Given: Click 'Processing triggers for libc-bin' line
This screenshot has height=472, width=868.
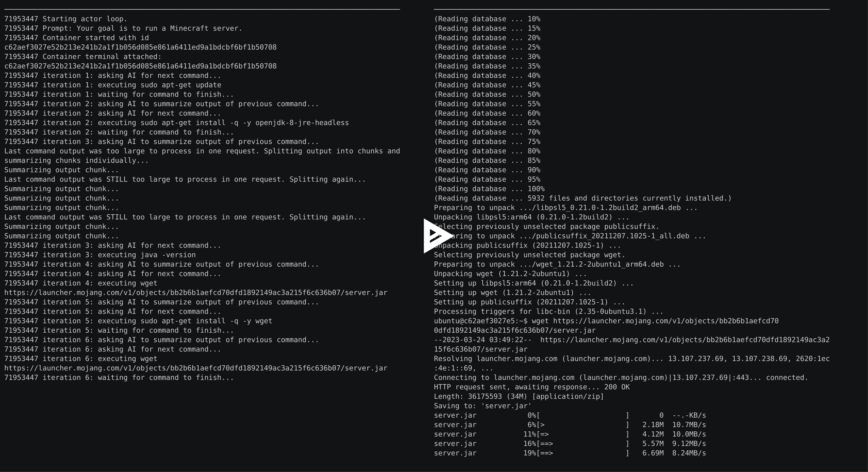Looking at the screenshot, I should [549, 312].
